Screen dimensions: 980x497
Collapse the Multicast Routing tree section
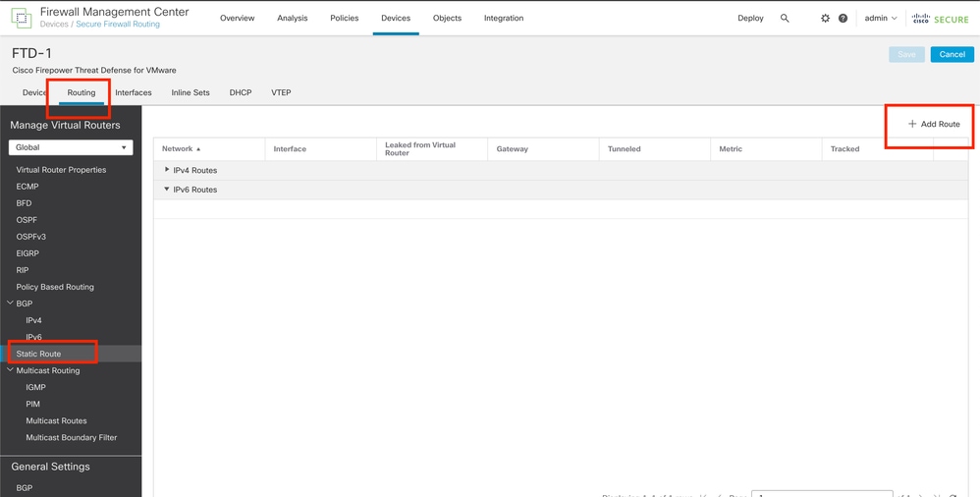10,370
